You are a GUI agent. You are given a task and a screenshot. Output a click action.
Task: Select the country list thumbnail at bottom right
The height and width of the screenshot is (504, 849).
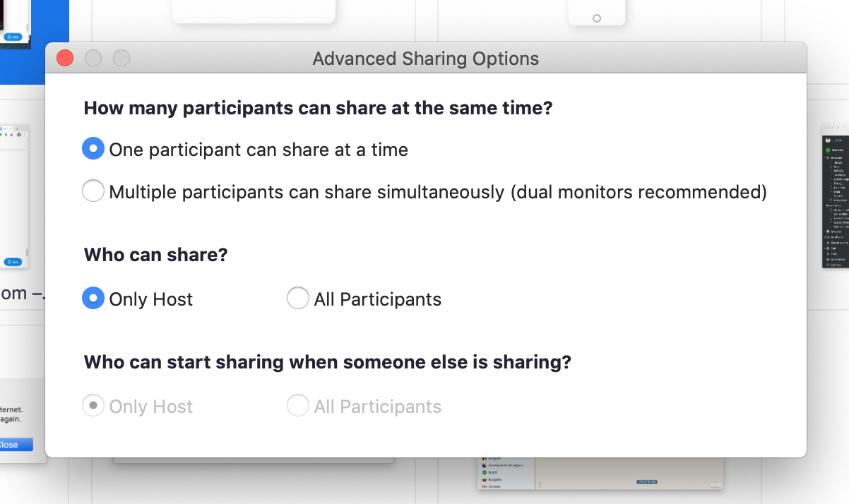600,474
